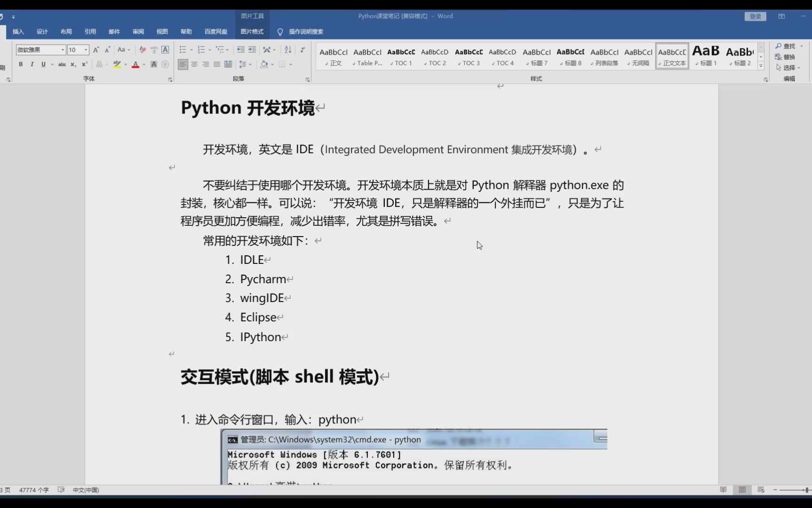Apply strikethrough with the abc icon
The image size is (812, 508).
pyautogui.click(x=62, y=64)
